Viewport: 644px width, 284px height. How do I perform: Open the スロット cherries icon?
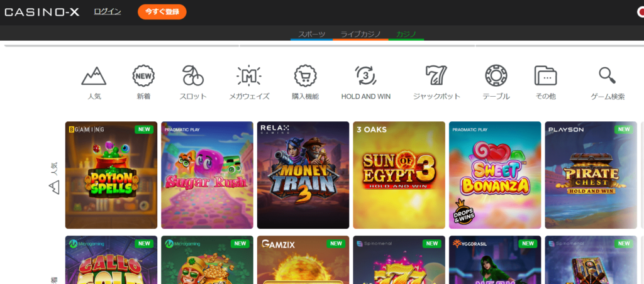(x=193, y=75)
